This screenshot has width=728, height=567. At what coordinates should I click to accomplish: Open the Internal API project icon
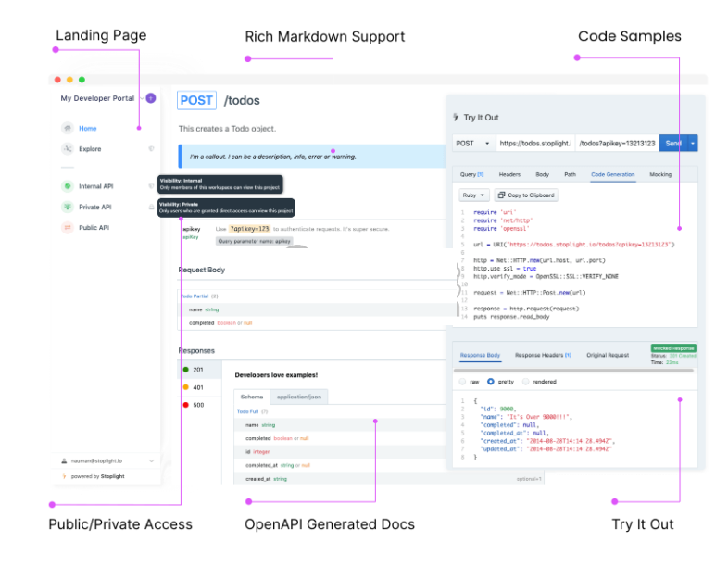point(68,186)
